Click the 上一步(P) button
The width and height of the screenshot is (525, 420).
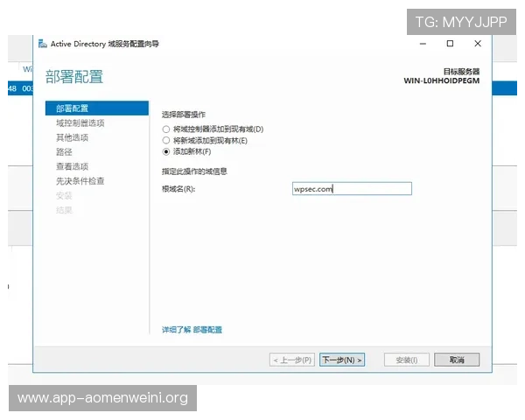(x=292, y=360)
